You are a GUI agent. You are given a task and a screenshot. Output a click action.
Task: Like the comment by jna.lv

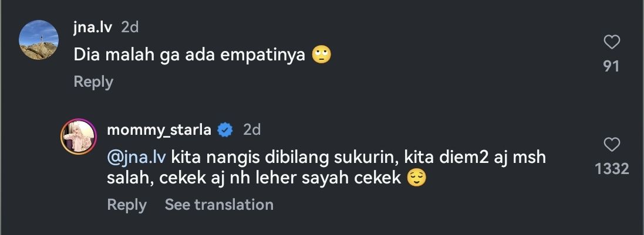tap(612, 42)
